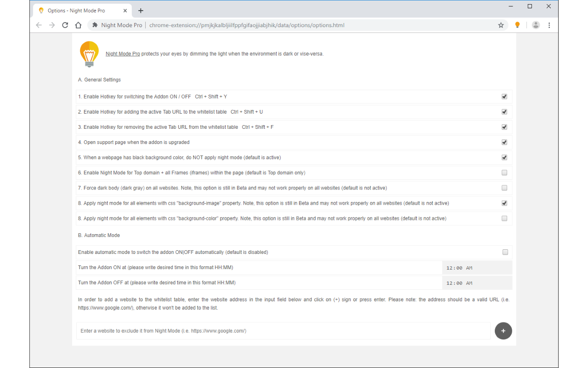The height and width of the screenshot is (368, 588).
Task: Focus the website exclusion input field
Action: 276,331
